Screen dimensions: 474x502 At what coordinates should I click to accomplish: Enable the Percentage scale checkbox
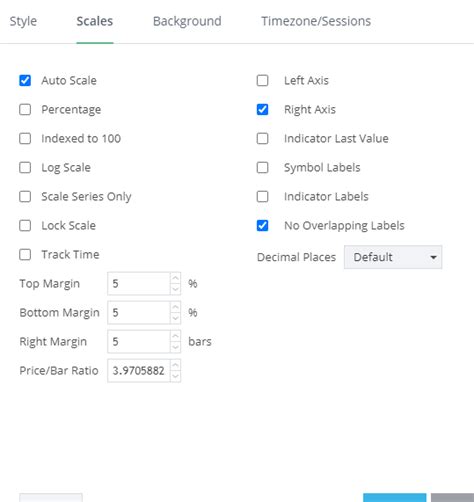pos(25,109)
